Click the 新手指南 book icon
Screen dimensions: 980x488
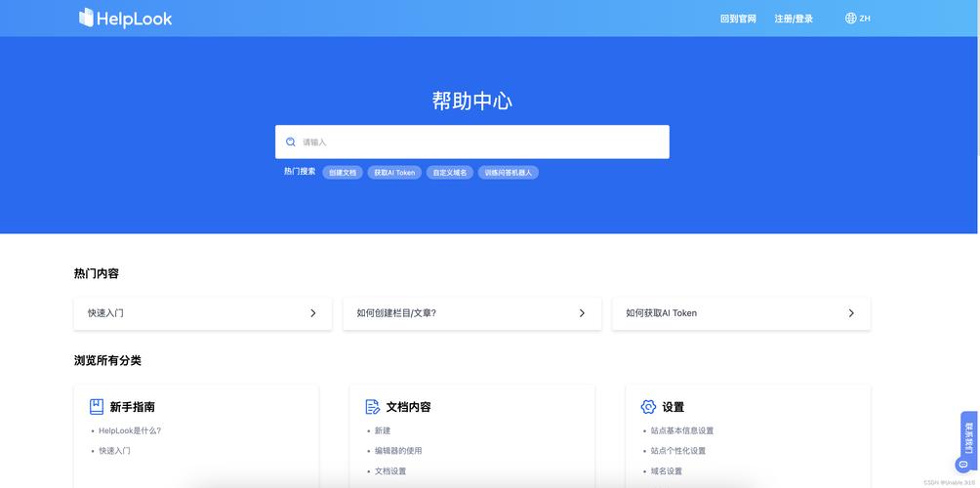[97, 407]
